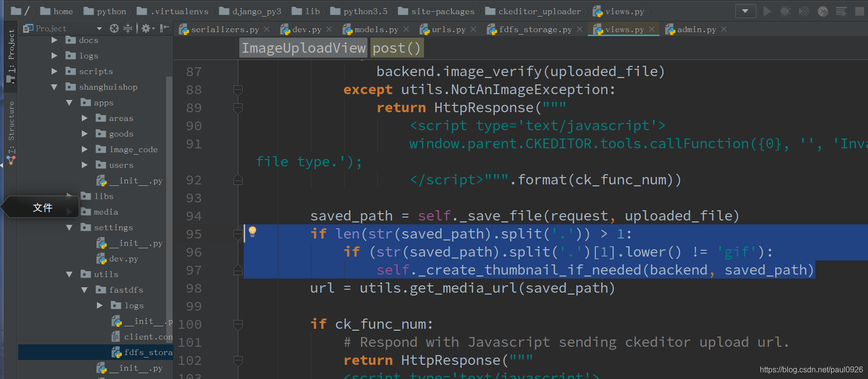The image size is (868, 379).
Task: Close the serializers.py tab
Action: click(x=267, y=29)
